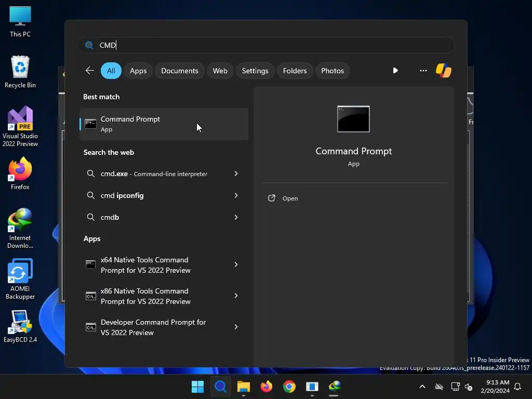This screenshot has height=399, width=532.
Task: Open the clock showing 9:13 AM
Action: coord(495,387)
